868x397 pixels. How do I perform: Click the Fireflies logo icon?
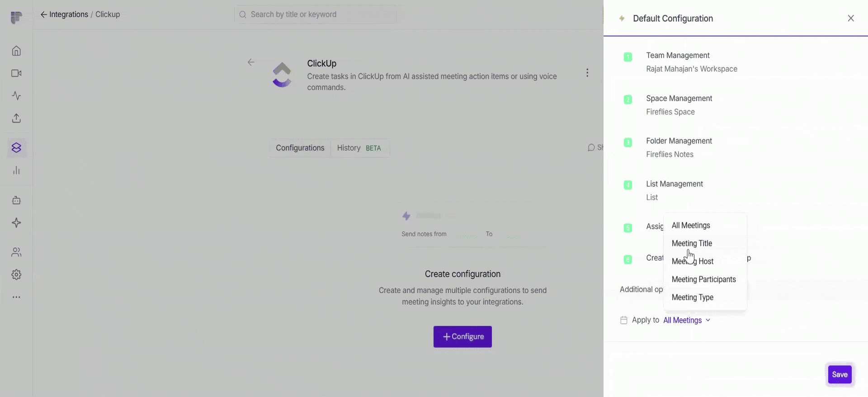click(x=16, y=18)
